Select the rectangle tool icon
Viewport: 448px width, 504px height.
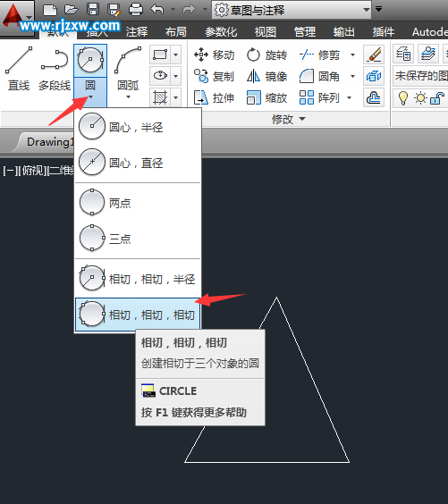click(160, 55)
